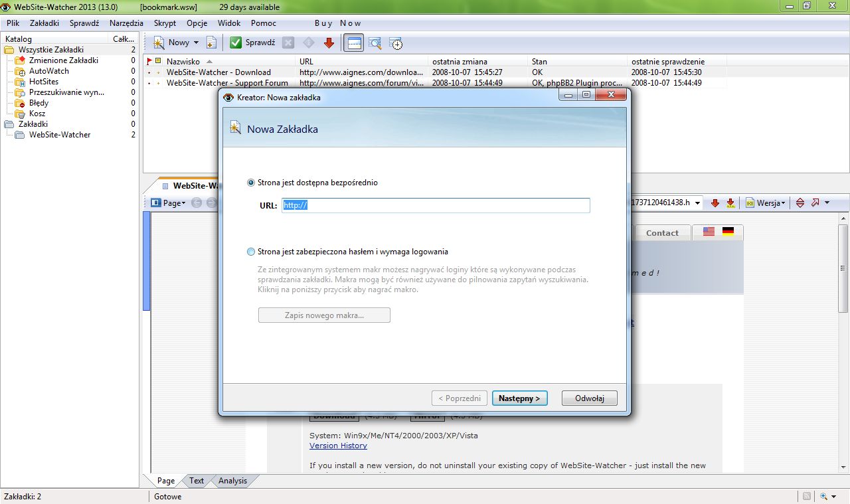The width and height of the screenshot is (850, 504).
Task: Select the WebSite-Watcher folder in the tree
Action: [60, 135]
